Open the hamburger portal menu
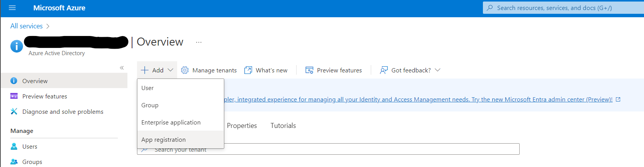The image size is (644, 167). pyautogui.click(x=12, y=8)
